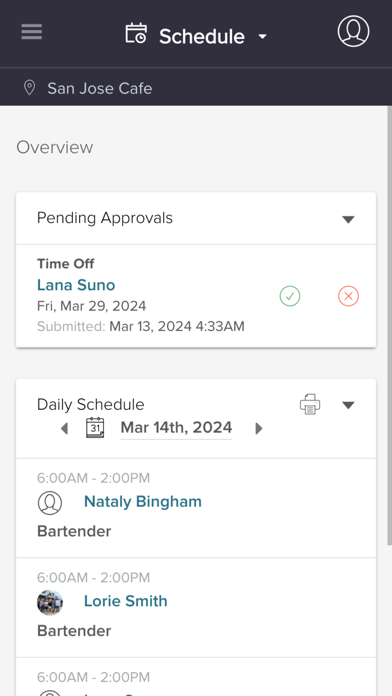Screen dimensions: 392x696
Task: Open Lorie Smith's profile link
Action: 126,601
